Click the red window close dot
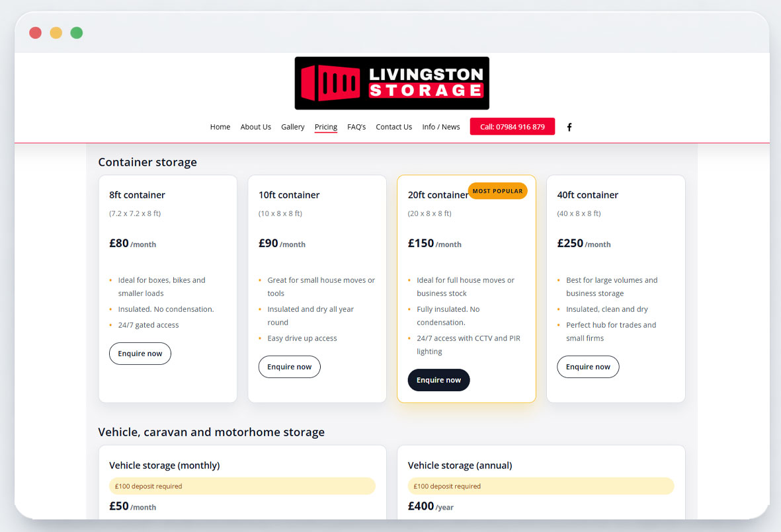 (x=36, y=33)
